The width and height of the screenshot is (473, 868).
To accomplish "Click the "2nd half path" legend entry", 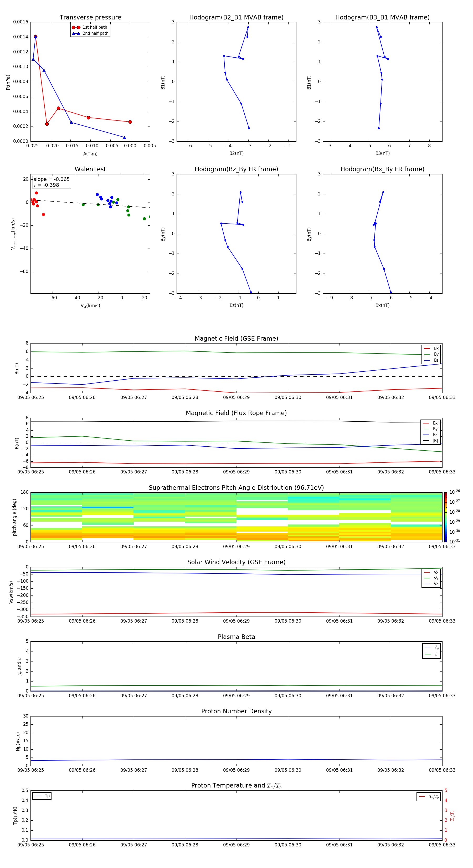I will click(x=90, y=33).
